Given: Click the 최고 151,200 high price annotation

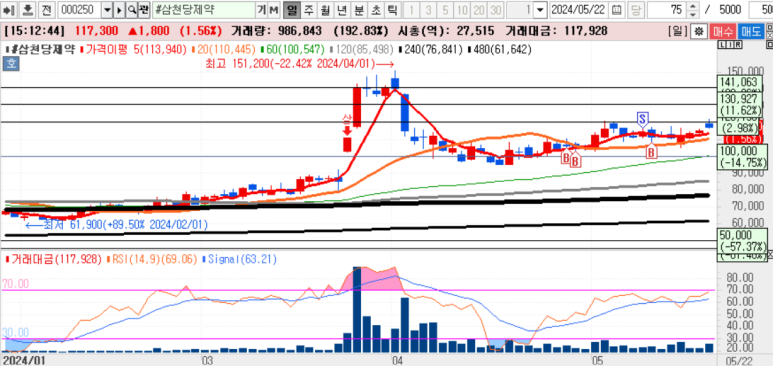Looking at the screenshot, I should point(299,64).
